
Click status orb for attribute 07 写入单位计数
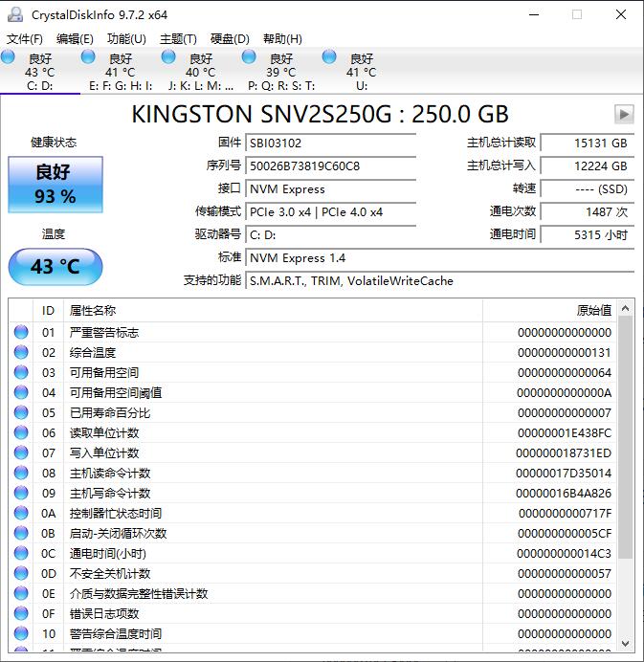pos(21,452)
